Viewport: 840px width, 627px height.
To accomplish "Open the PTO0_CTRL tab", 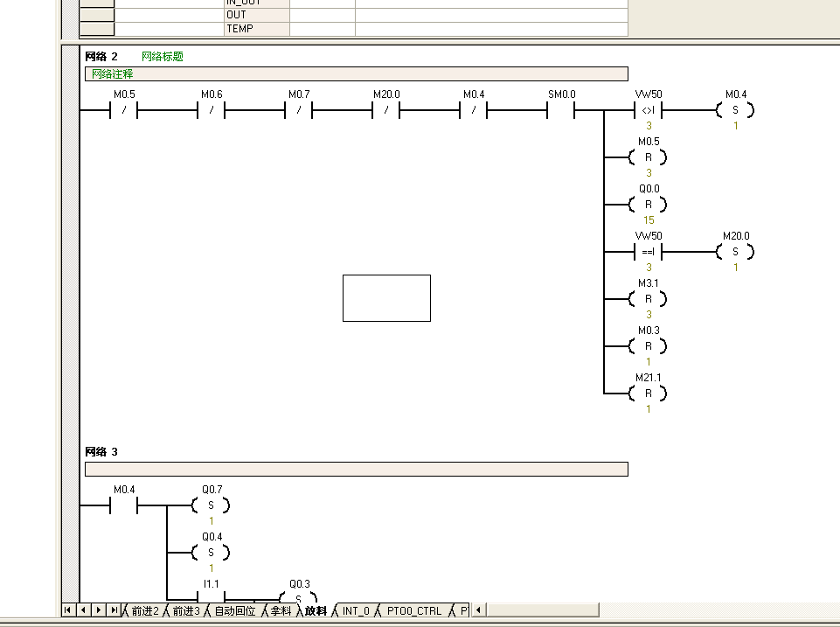I will pos(414,611).
